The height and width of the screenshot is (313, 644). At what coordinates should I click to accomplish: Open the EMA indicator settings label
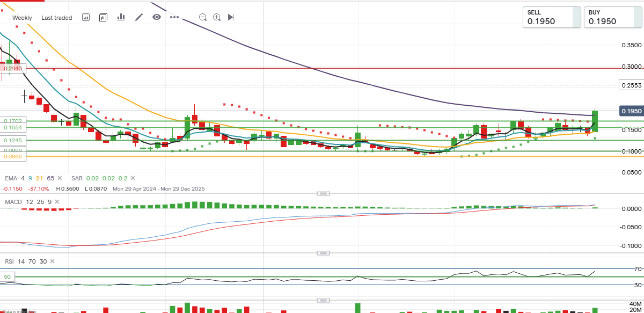[x=11, y=178]
